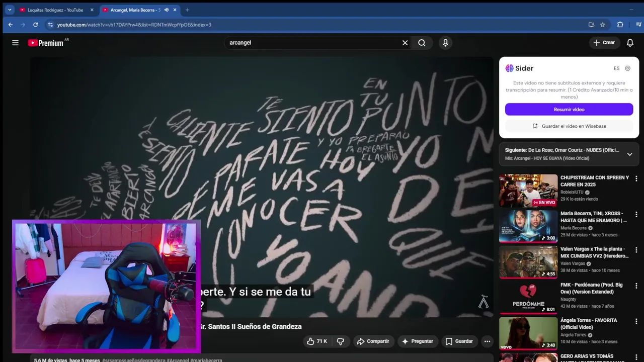Click the Compartir share button
644x362 pixels.
(x=373, y=341)
